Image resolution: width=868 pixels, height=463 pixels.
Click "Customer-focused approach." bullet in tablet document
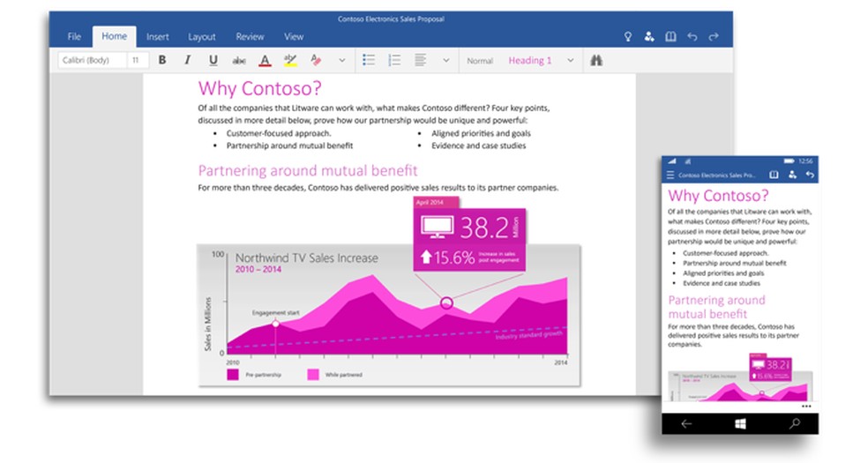click(279, 133)
